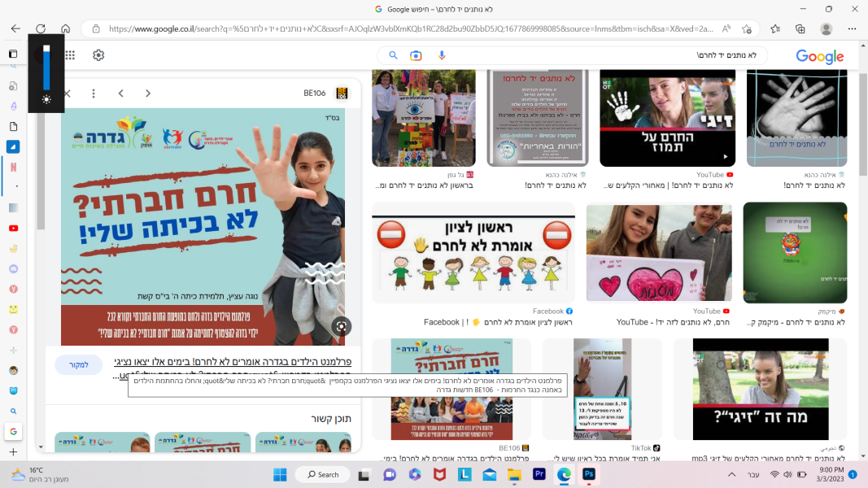
Task: Open Photoshop from the taskbar
Action: pyautogui.click(x=587, y=474)
